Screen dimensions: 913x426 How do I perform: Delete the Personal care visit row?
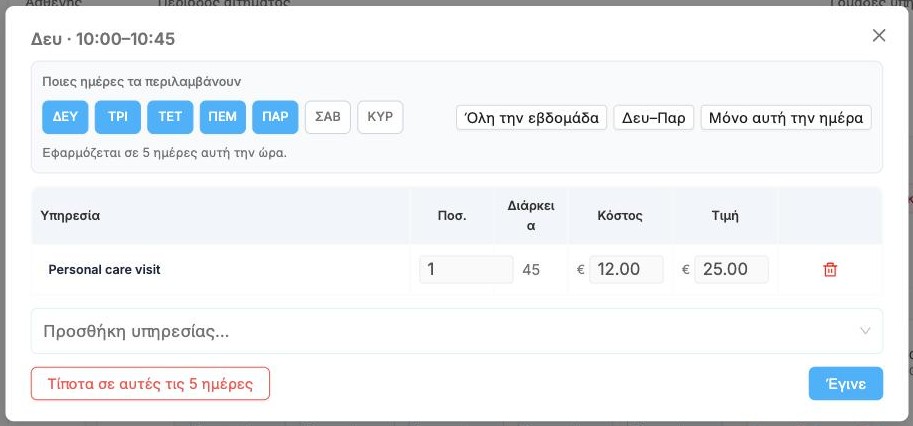(830, 269)
